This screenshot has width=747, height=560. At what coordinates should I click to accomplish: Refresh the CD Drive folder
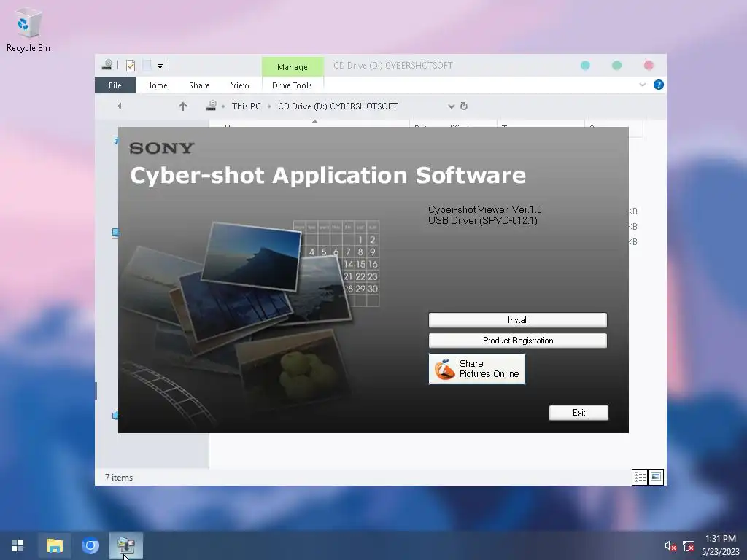[463, 106]
